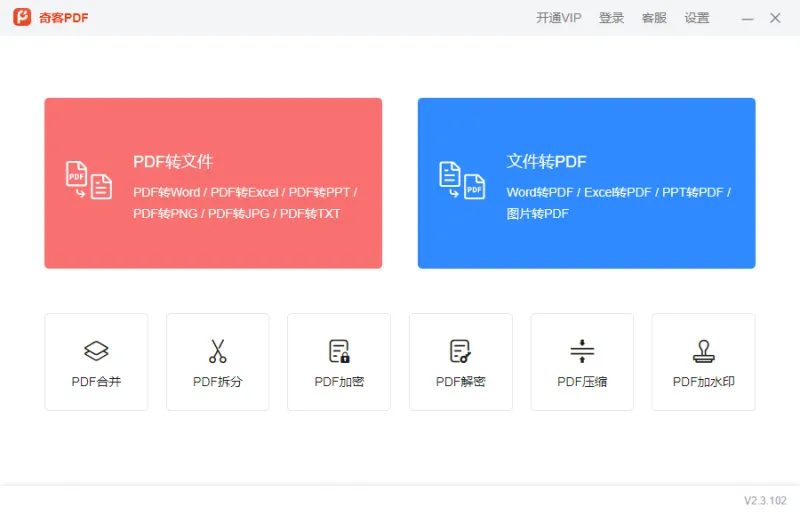800x516 pixels.
Task: Open the red PDF转文件 card title
Action: (173, 162)
